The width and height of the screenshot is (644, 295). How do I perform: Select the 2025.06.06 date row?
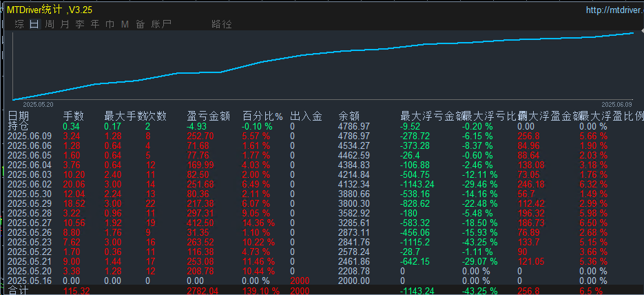click(x=30, y=145)
